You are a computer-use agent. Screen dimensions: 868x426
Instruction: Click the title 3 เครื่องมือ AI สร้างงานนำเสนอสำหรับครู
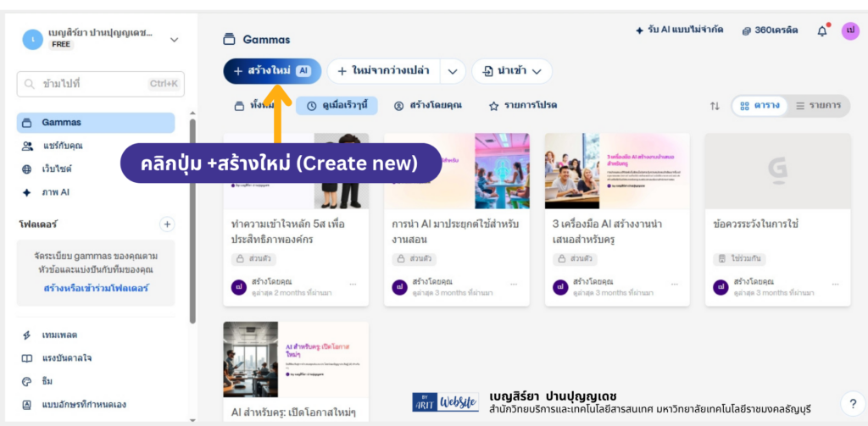coord(607,232)
